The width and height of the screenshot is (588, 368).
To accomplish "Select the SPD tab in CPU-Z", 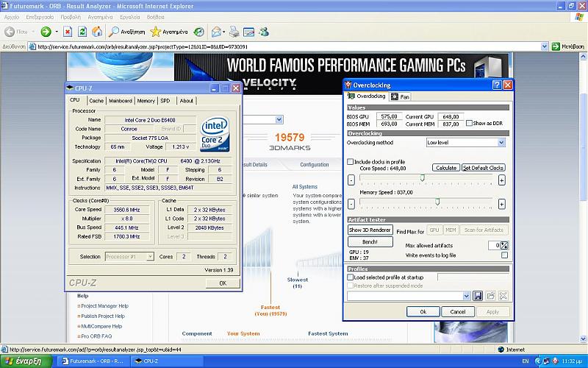I will tap(165, 101).
